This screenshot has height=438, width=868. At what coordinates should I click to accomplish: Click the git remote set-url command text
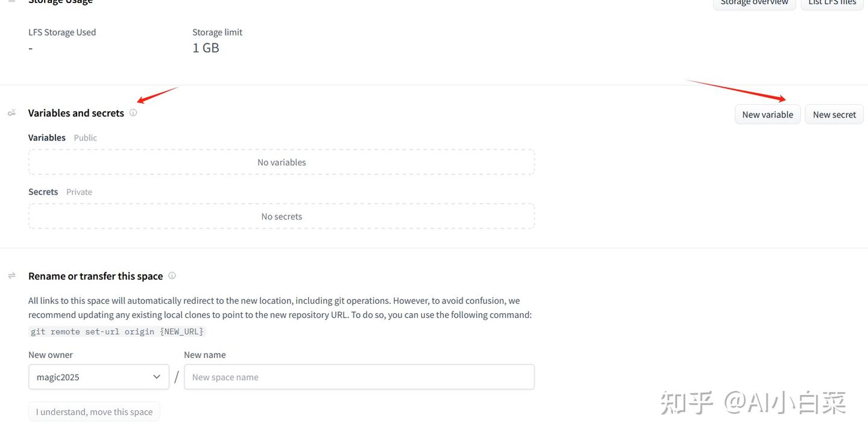pos(118,331)
